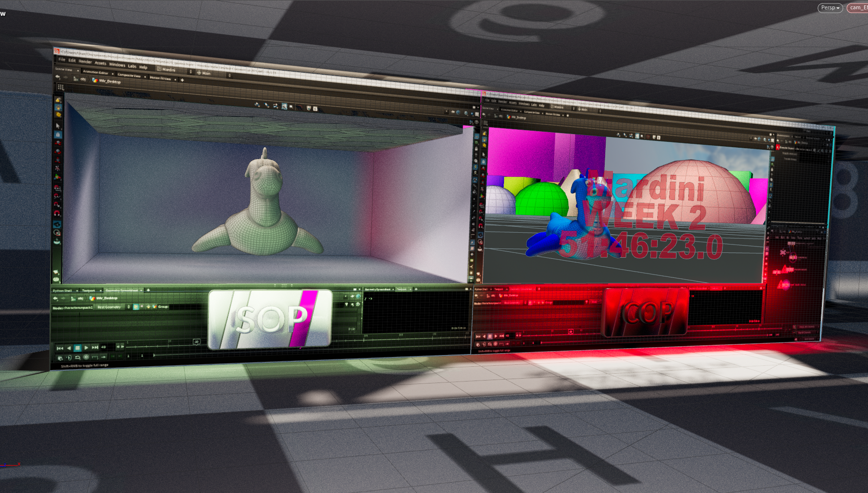The image size is (868, 493).
Task: Open the Persp viewport menu
Action: click(830, 7)
